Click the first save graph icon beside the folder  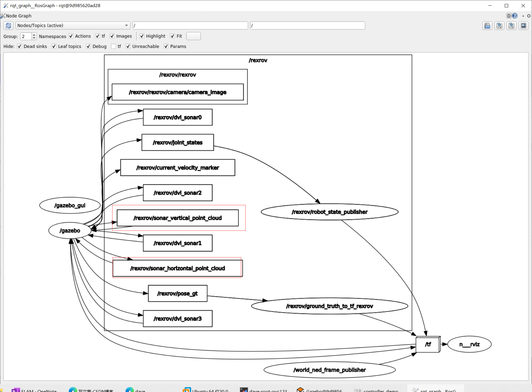(499, 26)
